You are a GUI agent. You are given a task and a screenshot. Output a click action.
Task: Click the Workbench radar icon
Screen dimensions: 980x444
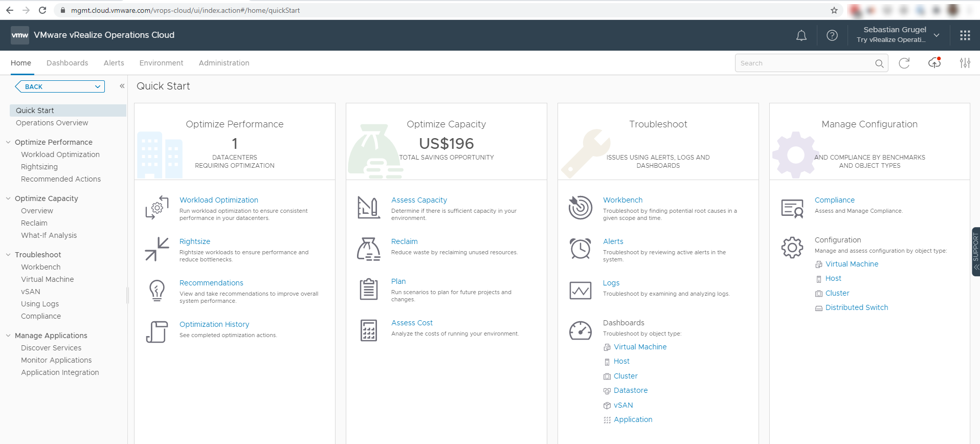pos(581,208)
